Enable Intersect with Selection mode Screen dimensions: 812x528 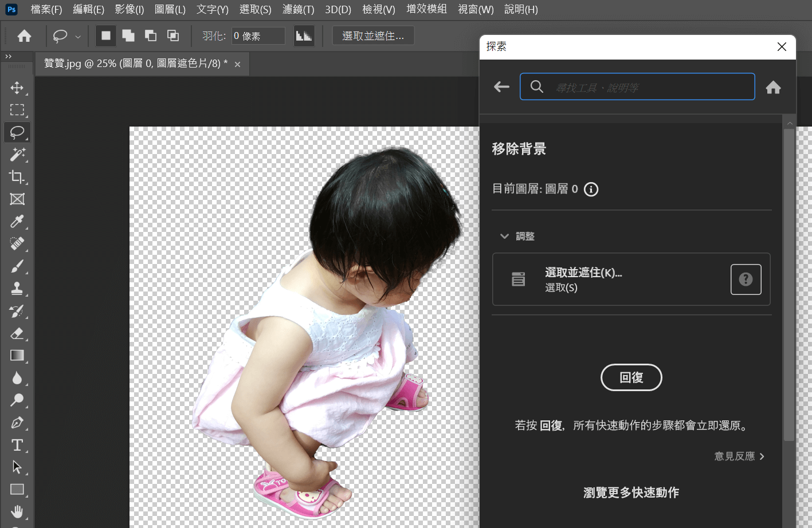pos(173,36)
